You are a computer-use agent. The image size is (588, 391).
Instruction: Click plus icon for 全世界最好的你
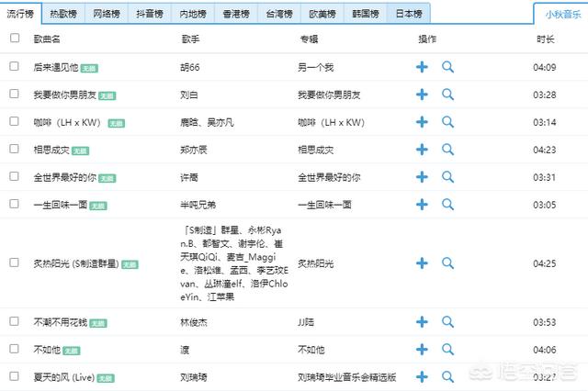(422, 177)
